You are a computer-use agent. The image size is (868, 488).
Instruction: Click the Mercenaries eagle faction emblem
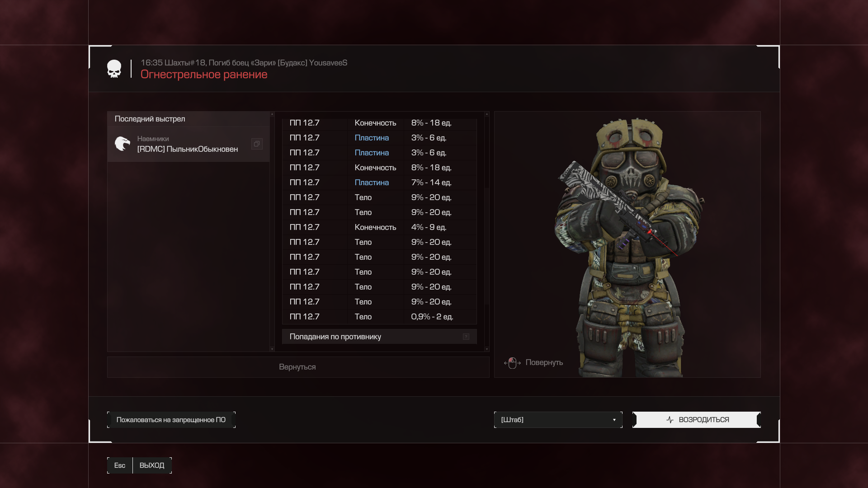[x=122, y=144]
